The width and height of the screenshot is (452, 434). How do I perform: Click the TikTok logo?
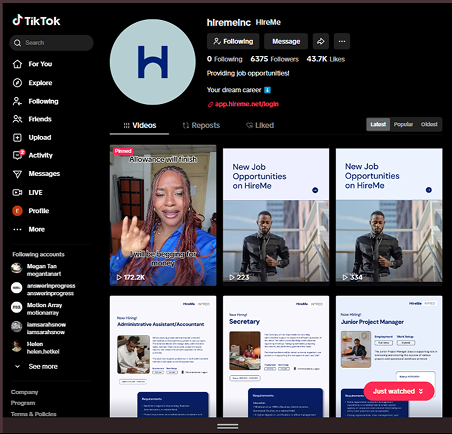pos(36,21)
